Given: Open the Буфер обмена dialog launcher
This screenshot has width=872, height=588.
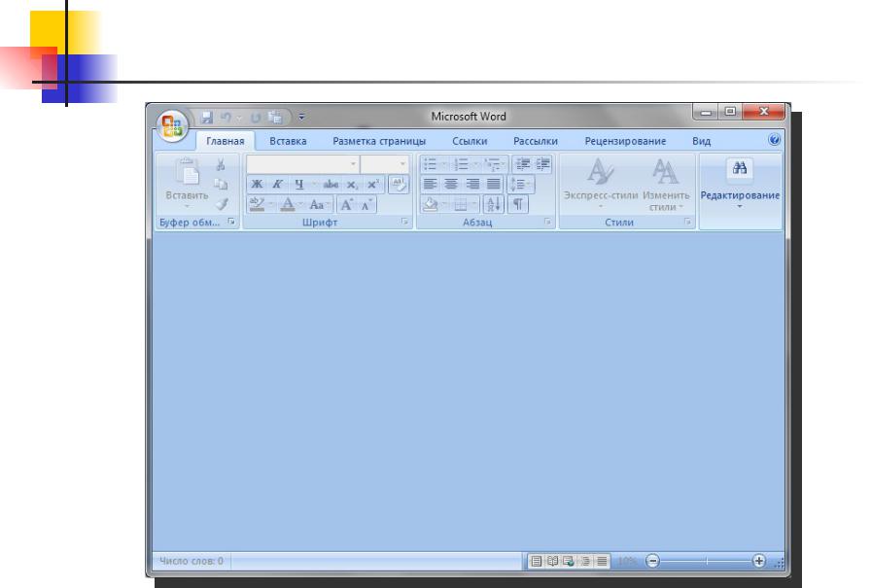Looking at the screenshot, I should pos(231,222).
